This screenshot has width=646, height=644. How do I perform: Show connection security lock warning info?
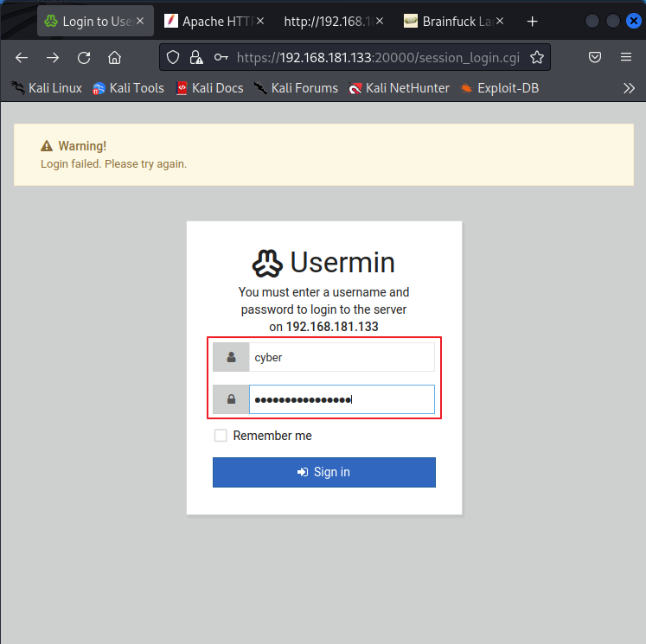pos(196,58)
